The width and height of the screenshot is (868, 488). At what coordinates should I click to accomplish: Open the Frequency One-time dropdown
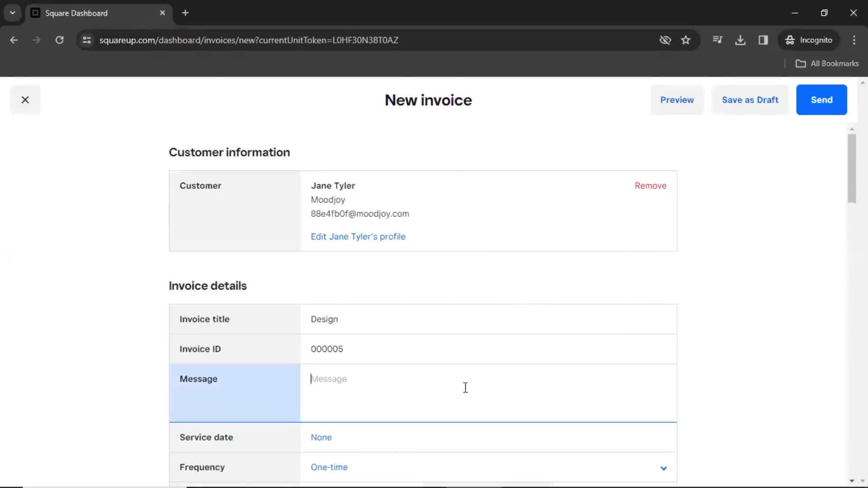(488, 467)
